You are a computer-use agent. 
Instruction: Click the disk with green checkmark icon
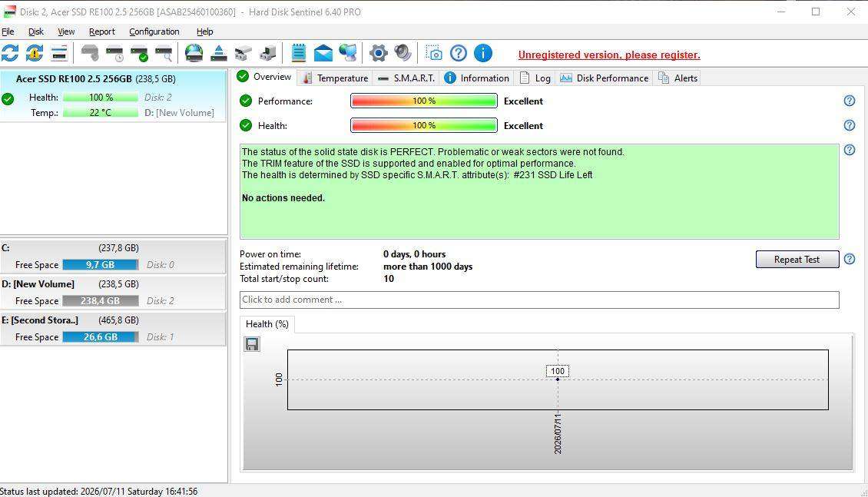point(139,53)
